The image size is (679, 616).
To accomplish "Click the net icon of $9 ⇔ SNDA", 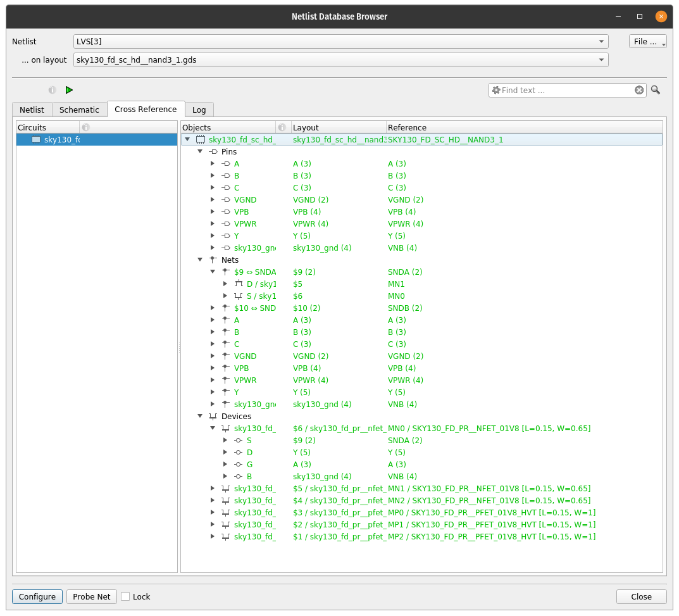I will click(x=226, y=272).
